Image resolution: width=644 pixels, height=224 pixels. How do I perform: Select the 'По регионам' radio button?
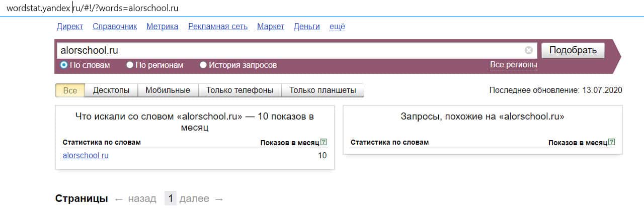130,65
